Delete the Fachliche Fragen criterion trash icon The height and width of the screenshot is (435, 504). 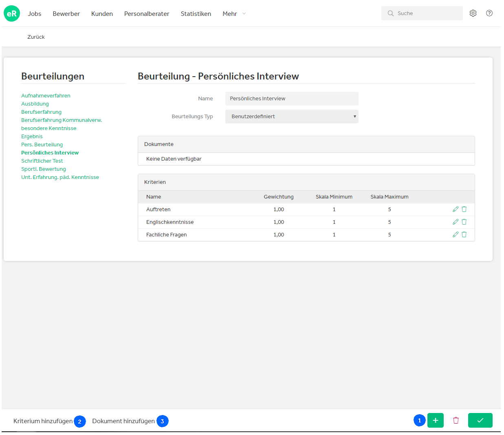pyautogui.click(x=464, y=234)
